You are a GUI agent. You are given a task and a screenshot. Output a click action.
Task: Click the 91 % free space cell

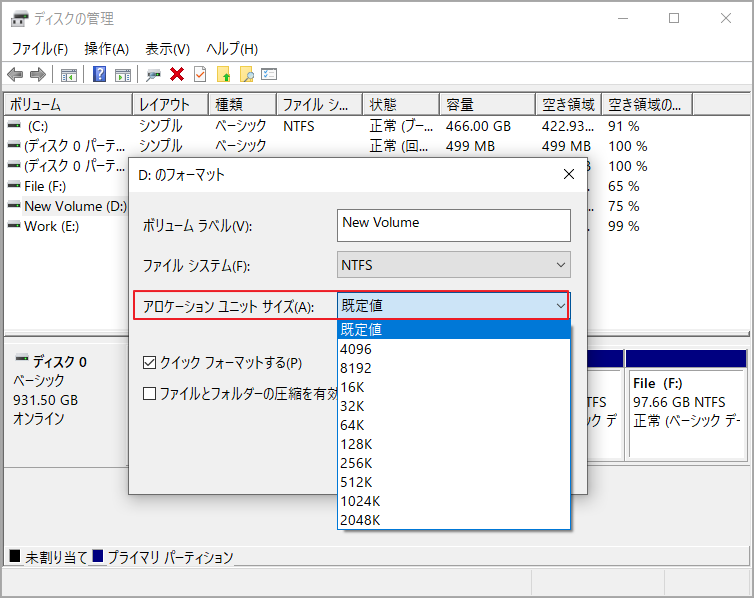point(623,126)
